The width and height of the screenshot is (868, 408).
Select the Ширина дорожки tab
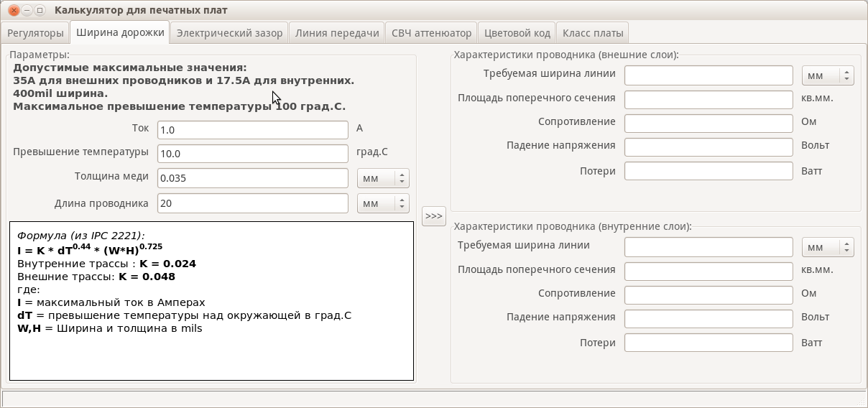tap(121, 32)
